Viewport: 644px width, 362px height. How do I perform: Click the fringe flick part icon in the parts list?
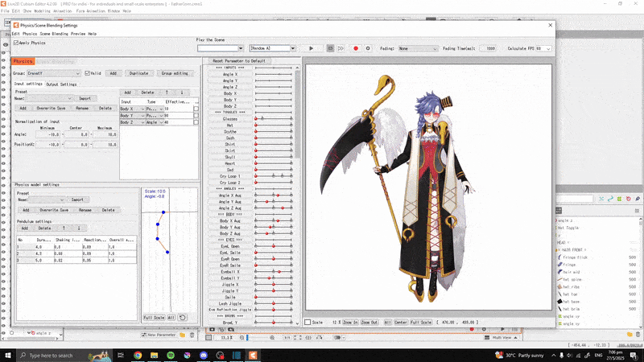point(559,257)
